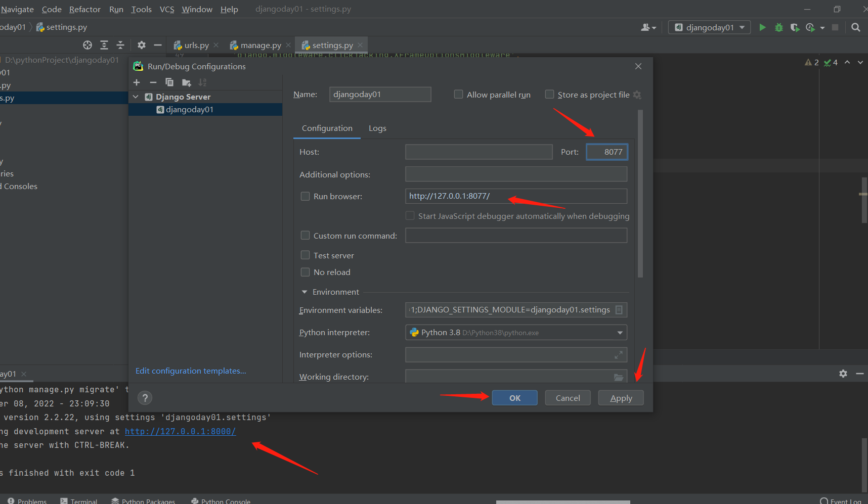The height and width of the screenshot is (504, 868).
Task: Click the Run browser URL field
Action: pyautogui.click(x=516, y=196)
